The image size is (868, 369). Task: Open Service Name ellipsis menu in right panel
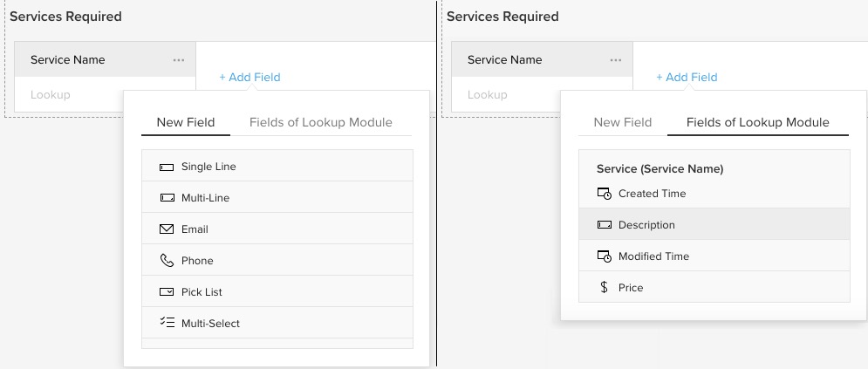click(616, 60)
